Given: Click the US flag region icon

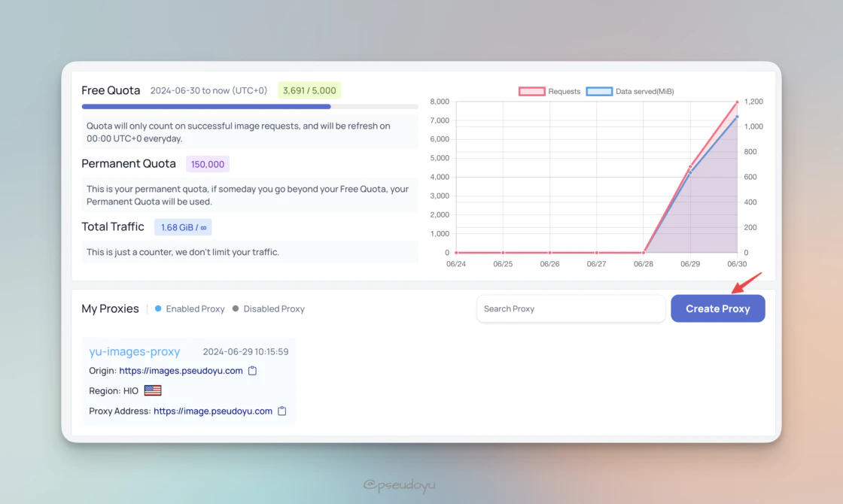Looking at the screenshot, I should [x=153, y=390].
